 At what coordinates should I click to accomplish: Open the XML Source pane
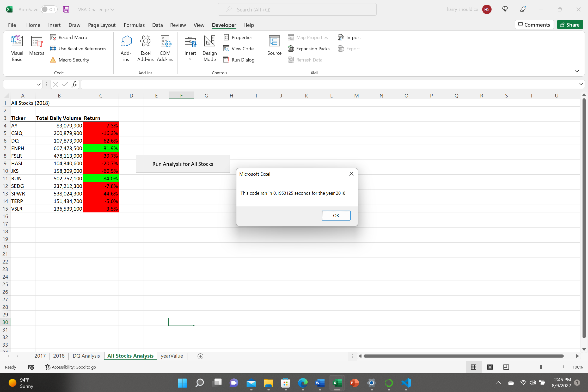click(274, 46)
